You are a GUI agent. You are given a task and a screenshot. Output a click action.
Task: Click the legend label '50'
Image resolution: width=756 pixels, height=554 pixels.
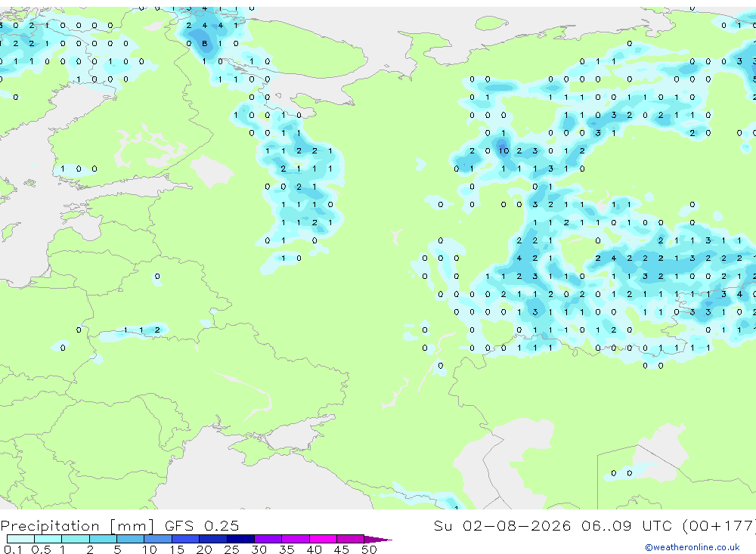(369, 549)
